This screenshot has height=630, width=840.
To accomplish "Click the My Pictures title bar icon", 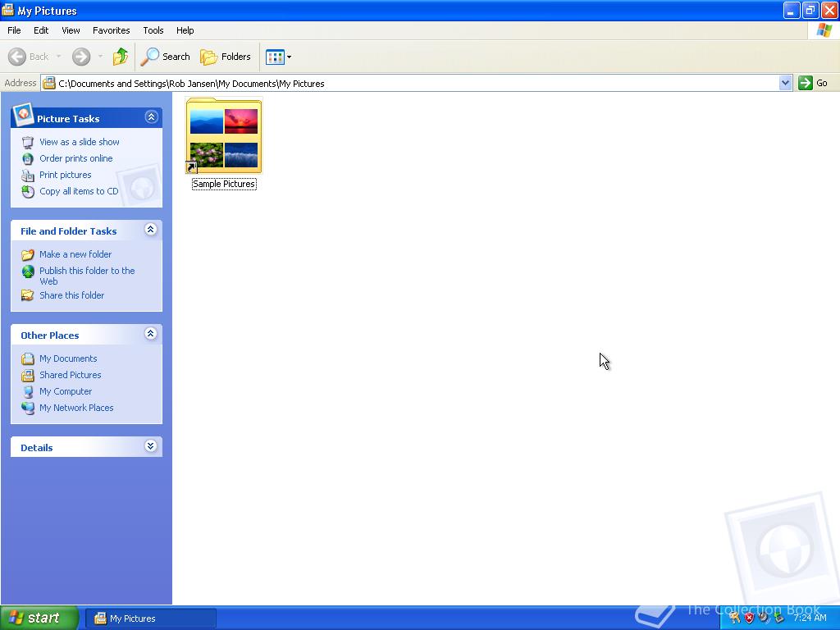I will click(x=8, y=10).
